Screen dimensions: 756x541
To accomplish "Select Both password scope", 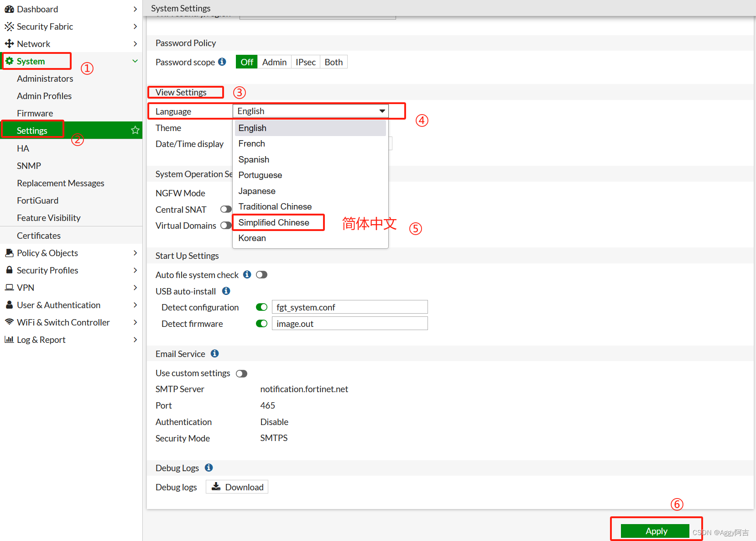I will coord(334,62).
